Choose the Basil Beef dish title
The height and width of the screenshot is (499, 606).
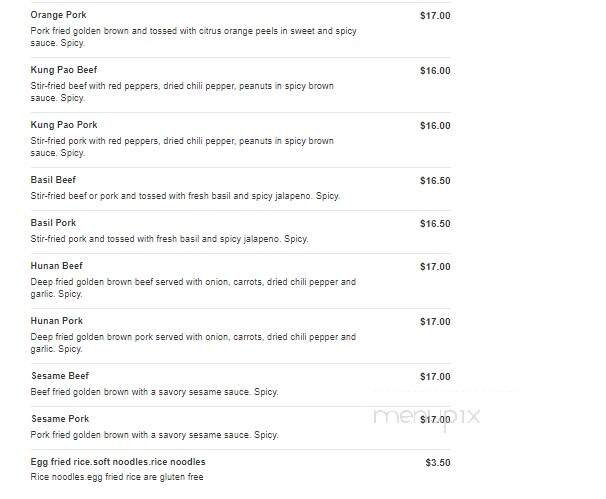pos(54,180)
